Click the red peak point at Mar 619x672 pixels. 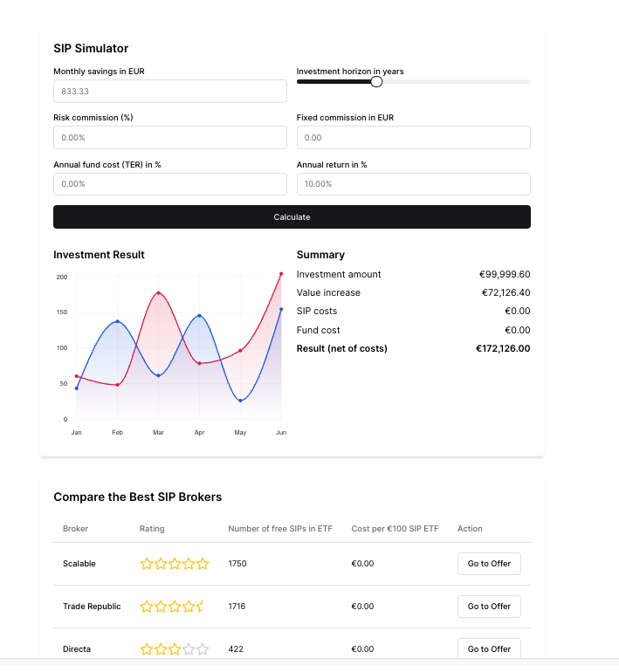[158, 293]
